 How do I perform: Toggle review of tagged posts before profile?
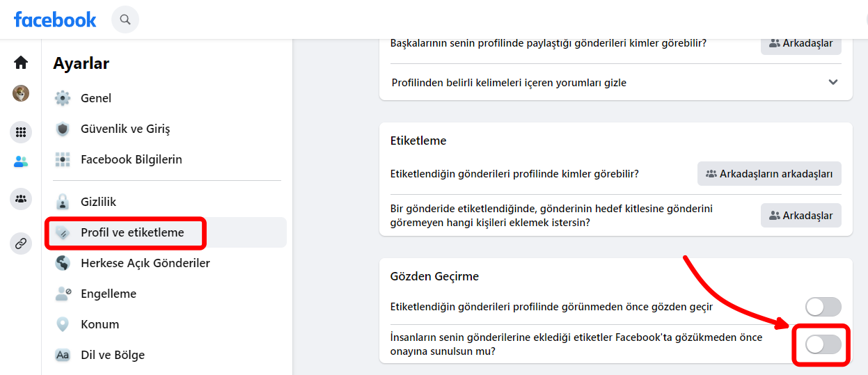(823, 307)
